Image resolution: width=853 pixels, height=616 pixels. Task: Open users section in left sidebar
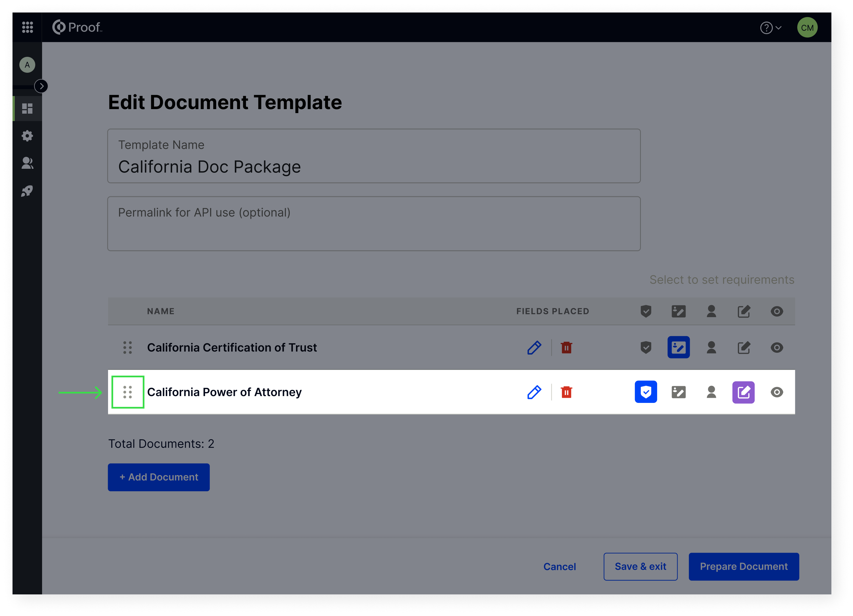[27, 163]
